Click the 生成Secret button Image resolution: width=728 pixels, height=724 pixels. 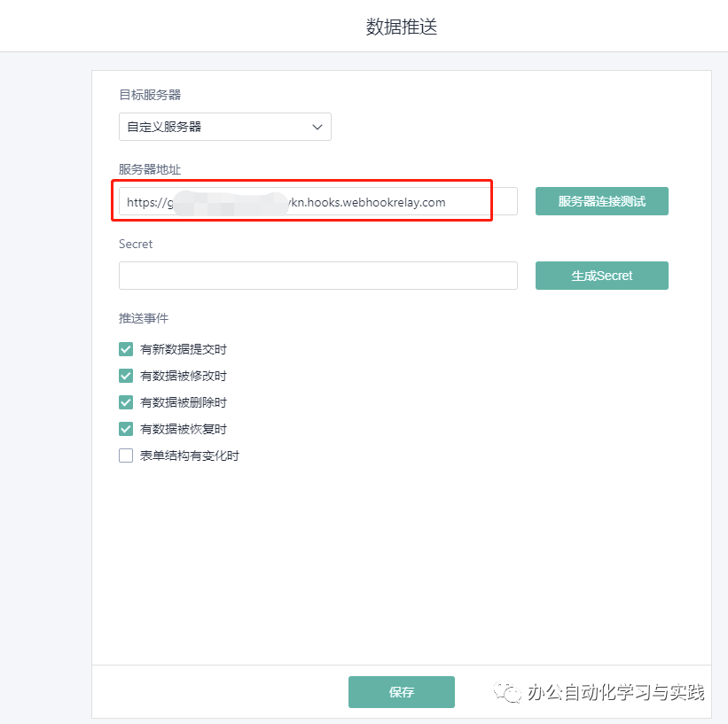tap(601, 276)
